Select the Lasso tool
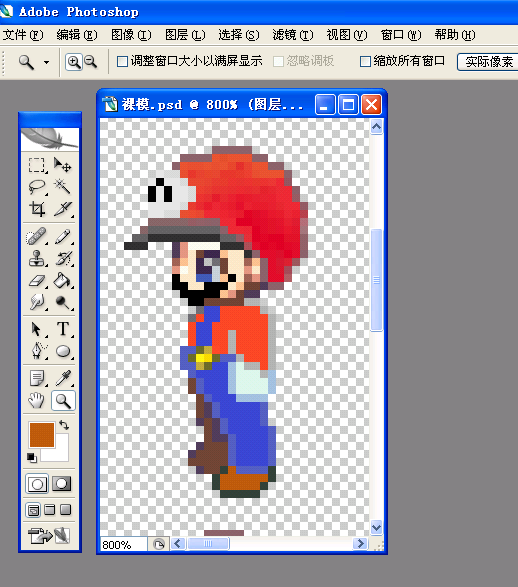Screen dimensions: 518x587 point(37,186)
